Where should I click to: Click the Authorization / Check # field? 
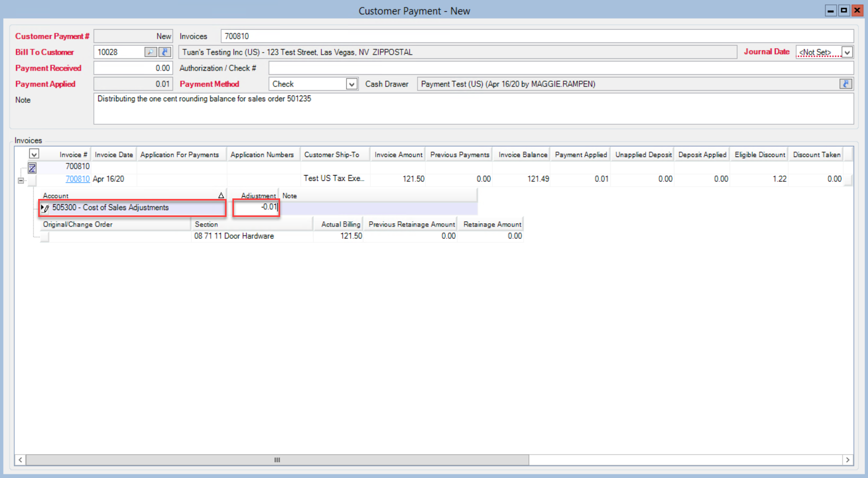pyautogui.click(x=561, y=68)
